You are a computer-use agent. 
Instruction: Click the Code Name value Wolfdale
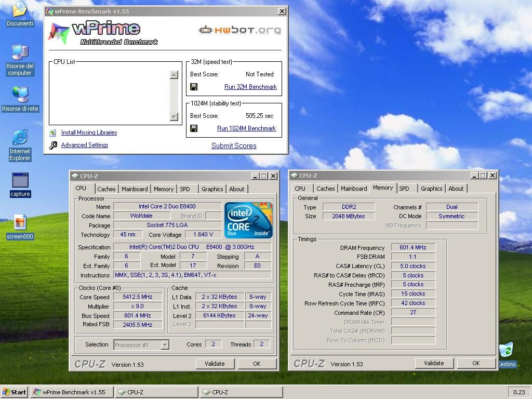click(141, 216)
